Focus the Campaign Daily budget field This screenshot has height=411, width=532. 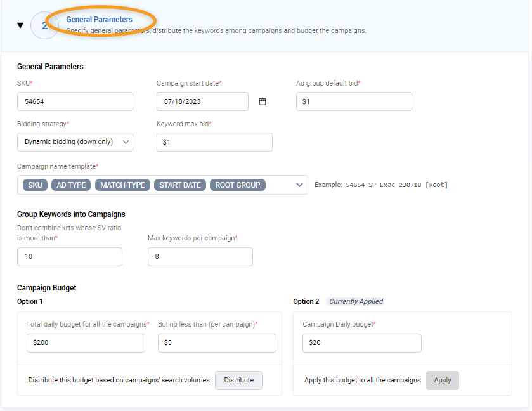(x=362, y=342)
